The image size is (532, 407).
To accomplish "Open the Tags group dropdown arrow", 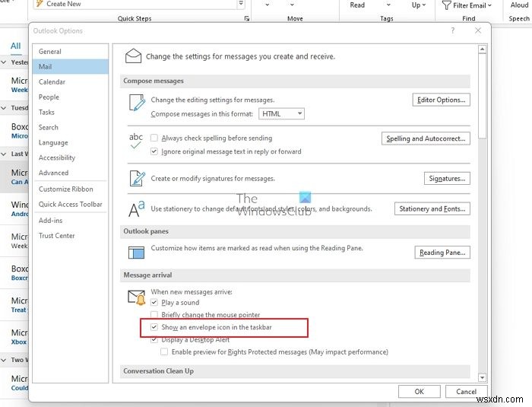I will point(388,5).
